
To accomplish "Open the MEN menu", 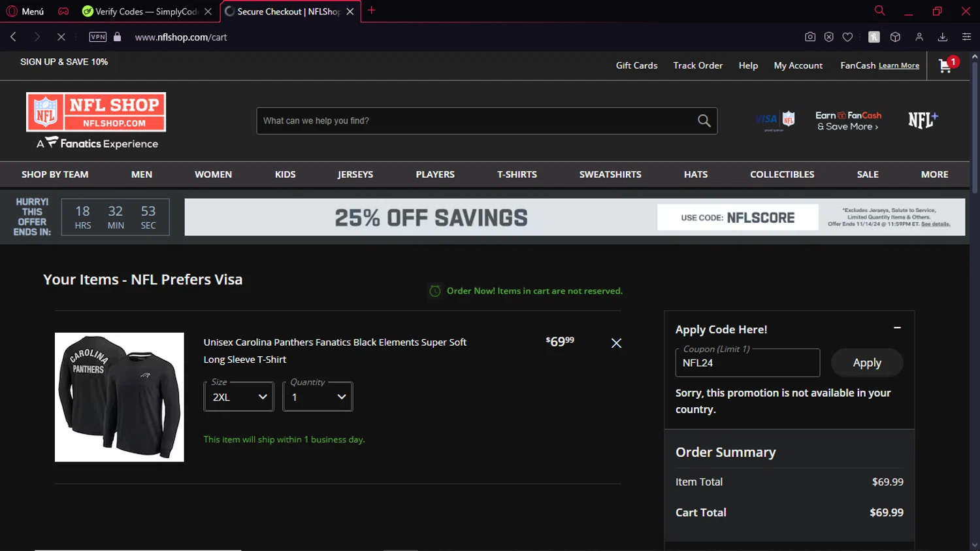I will (x=142, y=175).
